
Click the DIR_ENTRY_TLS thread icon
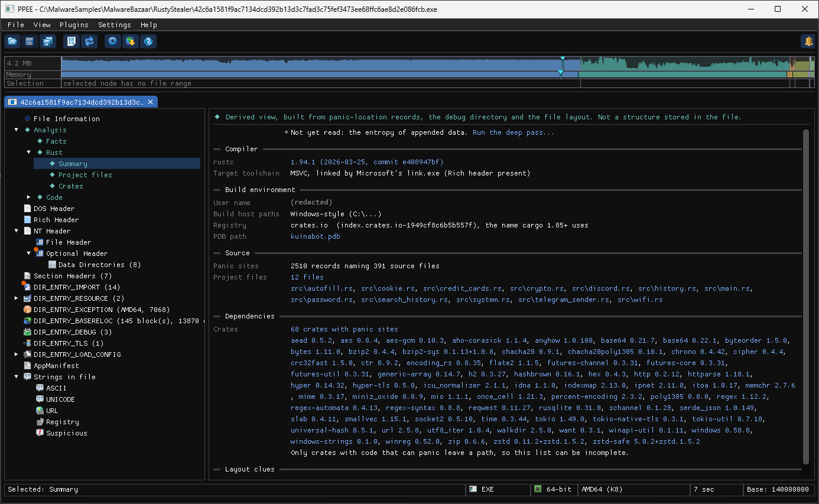pyautogui.click(x=27, y=343)
